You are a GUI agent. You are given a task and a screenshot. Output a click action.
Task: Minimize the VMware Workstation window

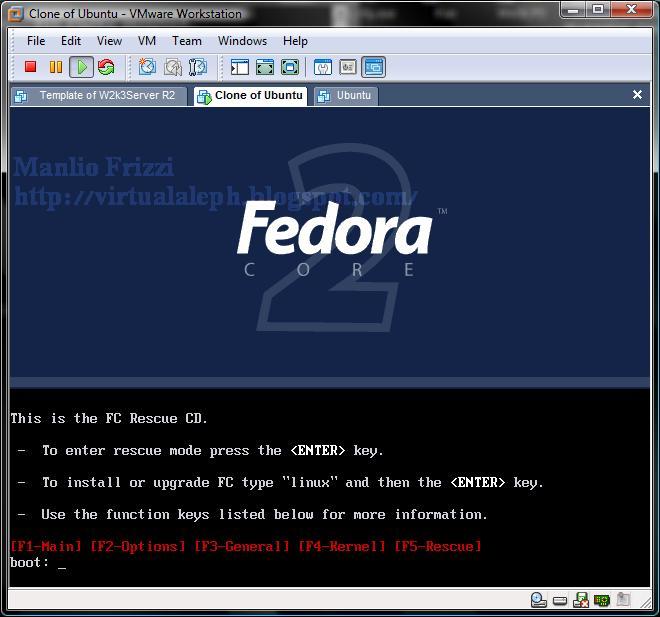[x=573, y=9]
